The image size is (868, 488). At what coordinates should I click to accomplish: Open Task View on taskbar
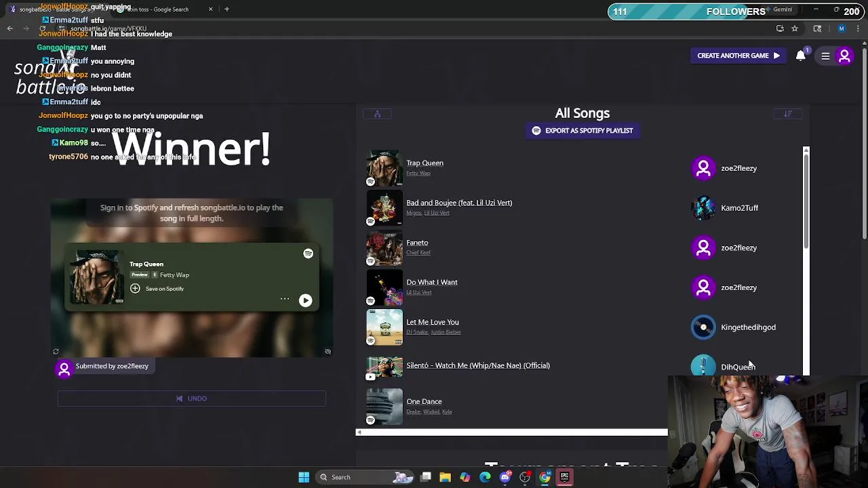pos(426,477)
